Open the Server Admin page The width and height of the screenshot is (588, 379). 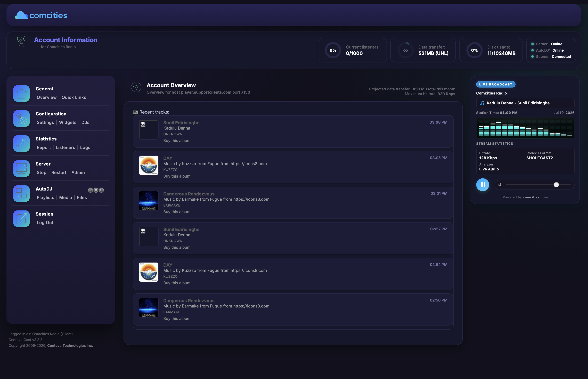pyautogui.click(x=78, y=172)
